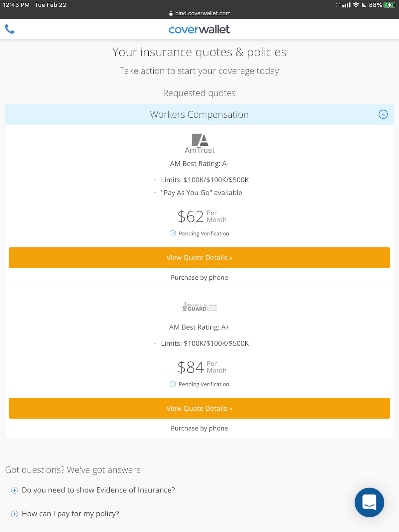Click Purchase by phone under GUARD quote
This screenshot has width=399, height=532.
199,428
